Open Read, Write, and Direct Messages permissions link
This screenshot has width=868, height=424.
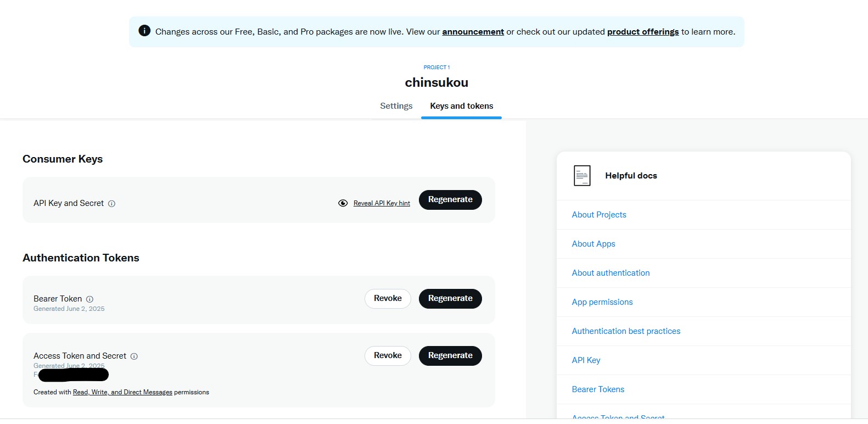122,392
